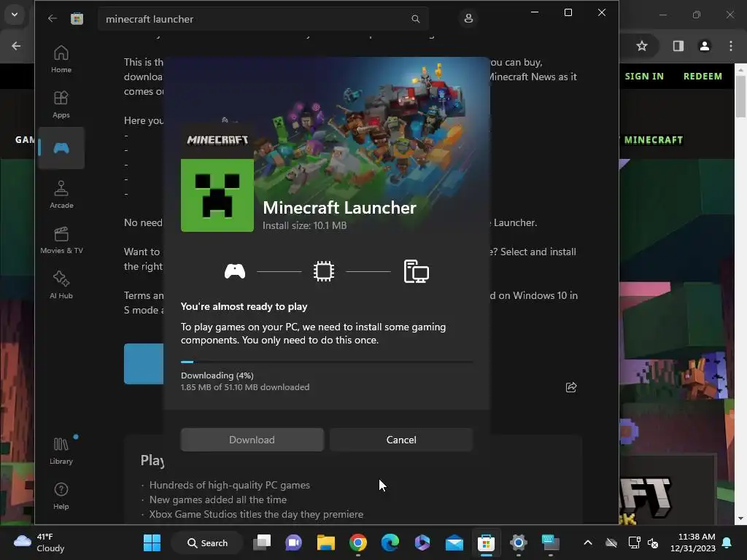The width and height of the screenshot is (747, 560).
Task: Bookmark the page with Chrome star icon
Action: click(642, 46)
